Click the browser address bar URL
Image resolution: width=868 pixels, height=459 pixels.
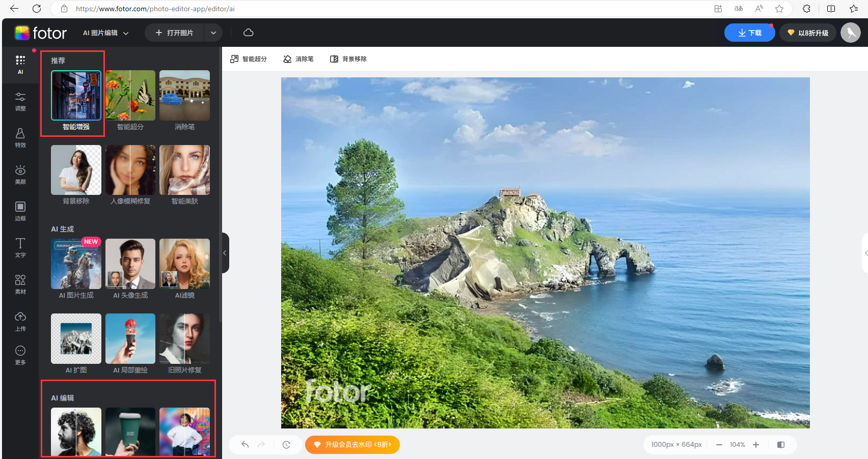pyautogui.click(x=155, y=9)
